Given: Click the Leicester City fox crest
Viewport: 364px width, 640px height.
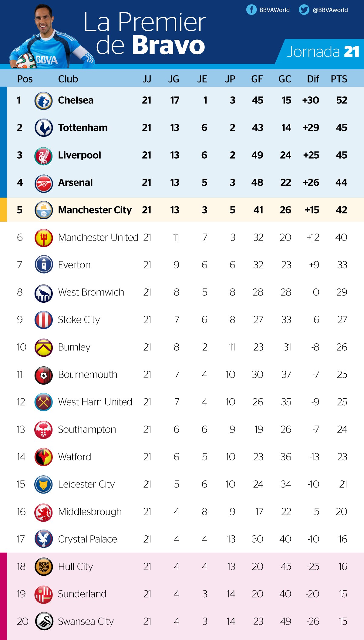Looking at the screenshot, I should [44, 484].
